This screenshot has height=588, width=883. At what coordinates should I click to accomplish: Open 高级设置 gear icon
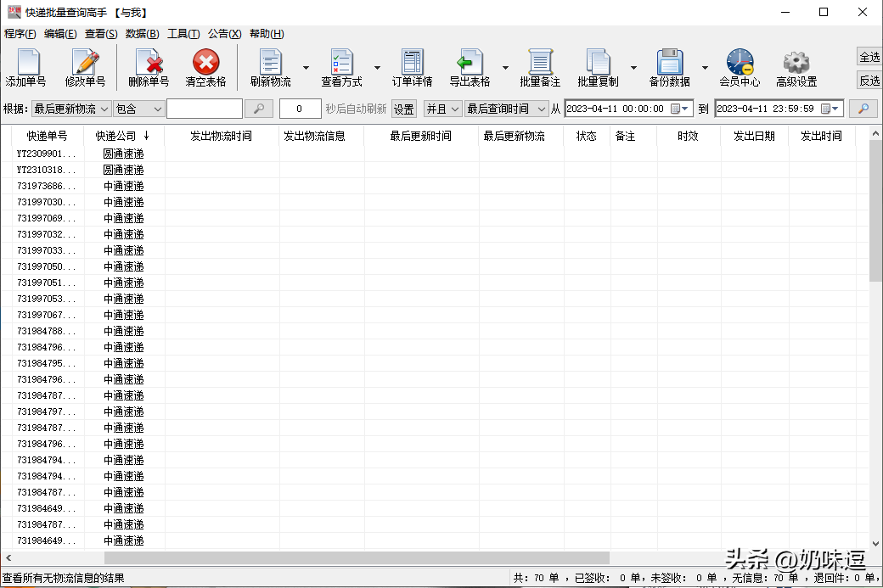(x=796, y=63)
